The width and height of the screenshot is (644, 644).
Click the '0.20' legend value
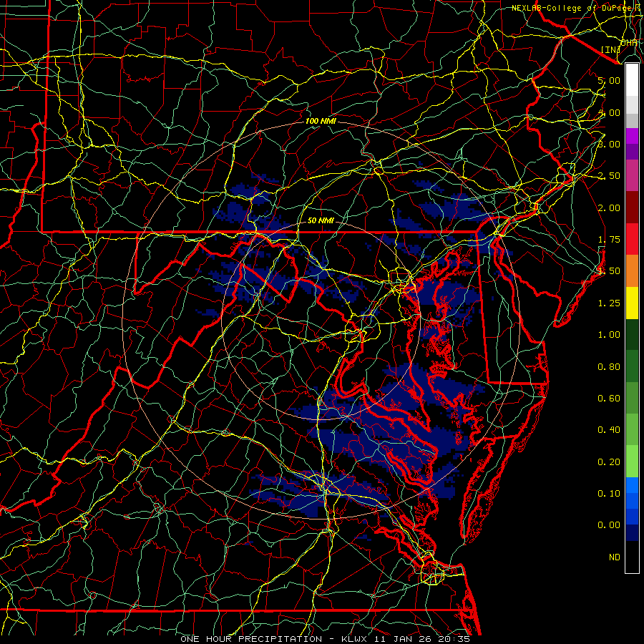(x=609, y=462)
